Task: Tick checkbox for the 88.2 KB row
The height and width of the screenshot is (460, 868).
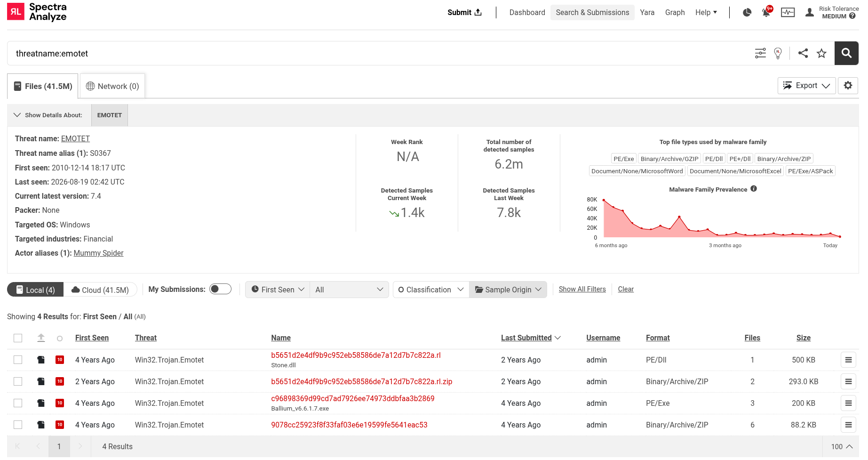Action: pyautogui.click(x=18, y=425)
